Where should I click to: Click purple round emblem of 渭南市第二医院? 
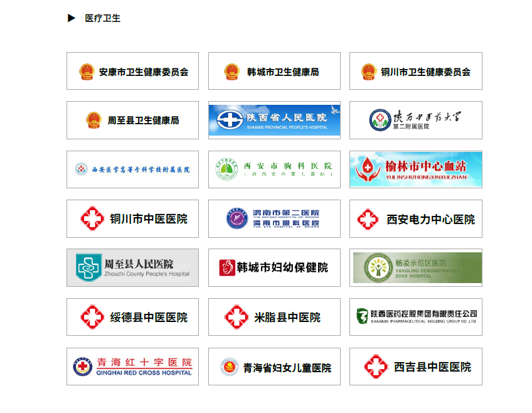(x=237, y=218)
